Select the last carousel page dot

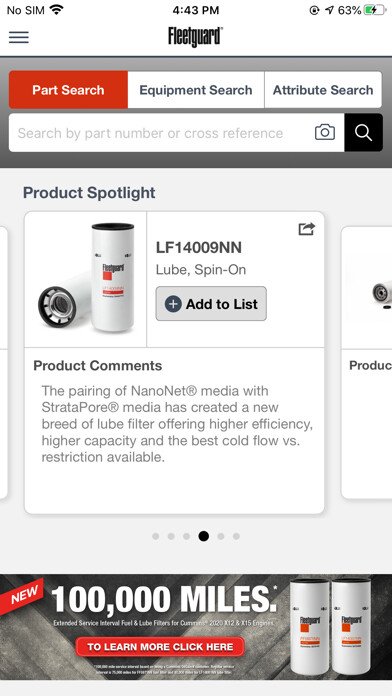[236, 536]
